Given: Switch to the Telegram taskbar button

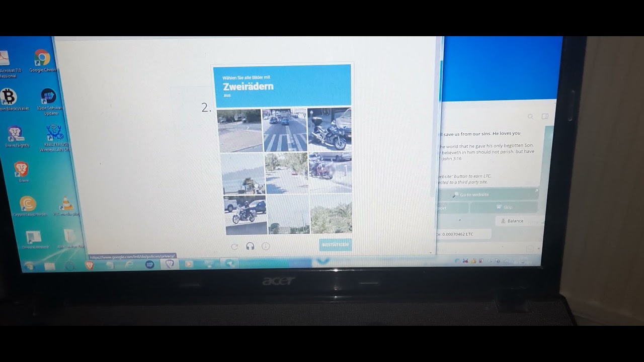Looking at the screenshot, I should [x=229, y=263].
